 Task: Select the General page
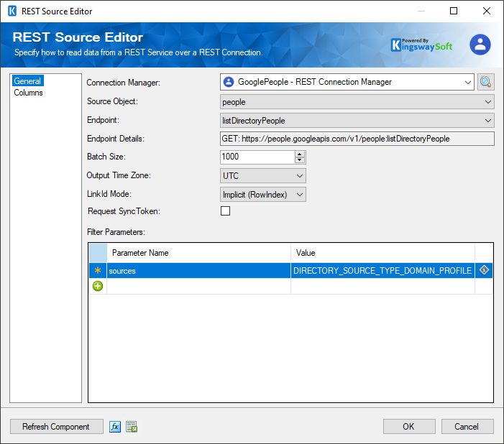(x=27, y=81)
